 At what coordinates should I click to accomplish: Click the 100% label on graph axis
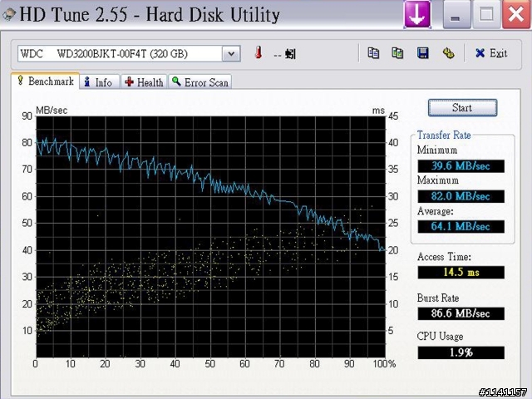click(384, 364)
